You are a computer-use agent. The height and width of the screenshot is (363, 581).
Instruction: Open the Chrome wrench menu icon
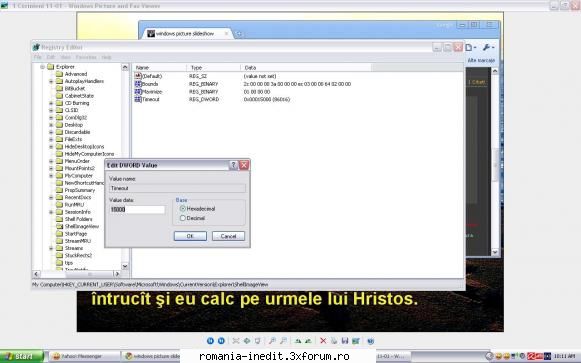coord(488,47)
